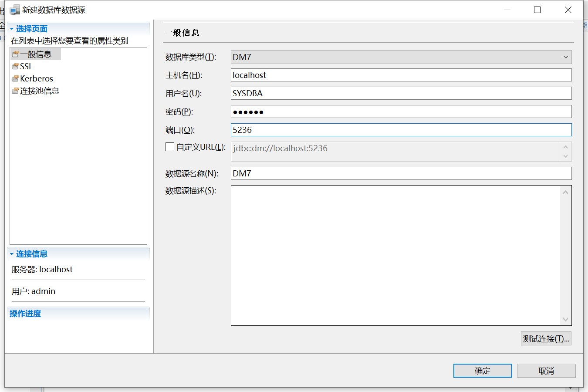Click the URL box scroll-down arrow
The width and height of the screenshot is (588, 392).
point(565,156)
